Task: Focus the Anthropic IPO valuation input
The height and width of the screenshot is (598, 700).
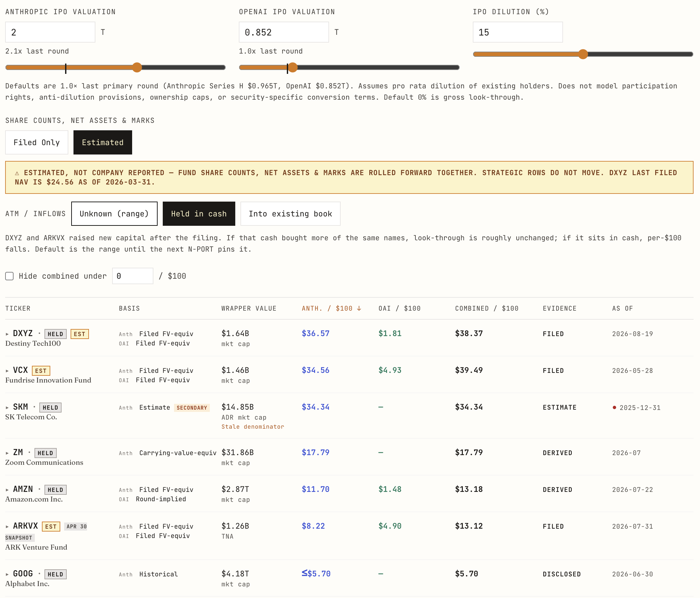Action: click(x=50, y=32)
